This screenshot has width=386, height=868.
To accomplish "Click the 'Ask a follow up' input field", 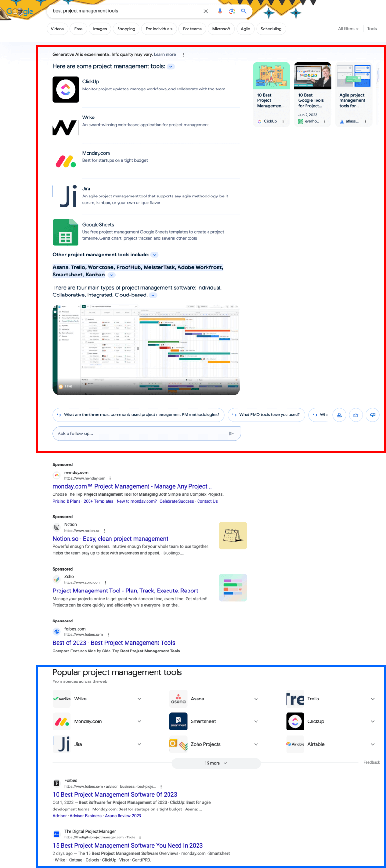I will point(147,434).
